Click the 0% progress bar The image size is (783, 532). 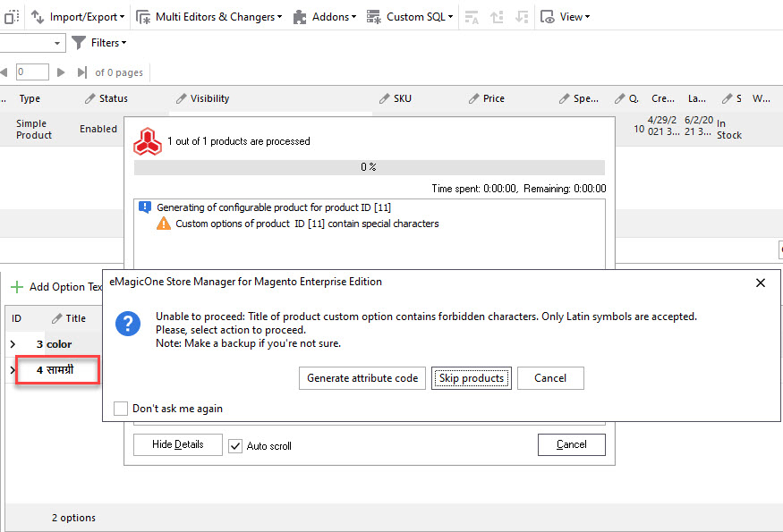[369, 167]
